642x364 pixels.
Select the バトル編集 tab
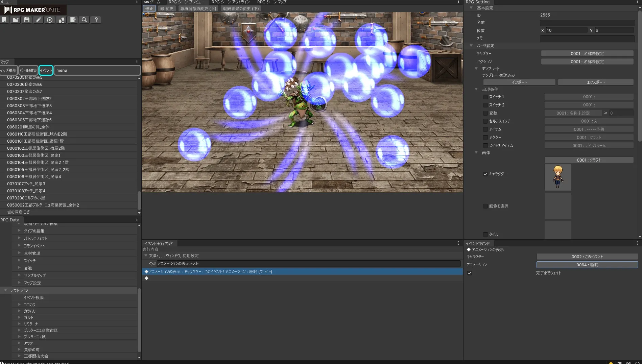pyautogui.click(x=28, y=70)
